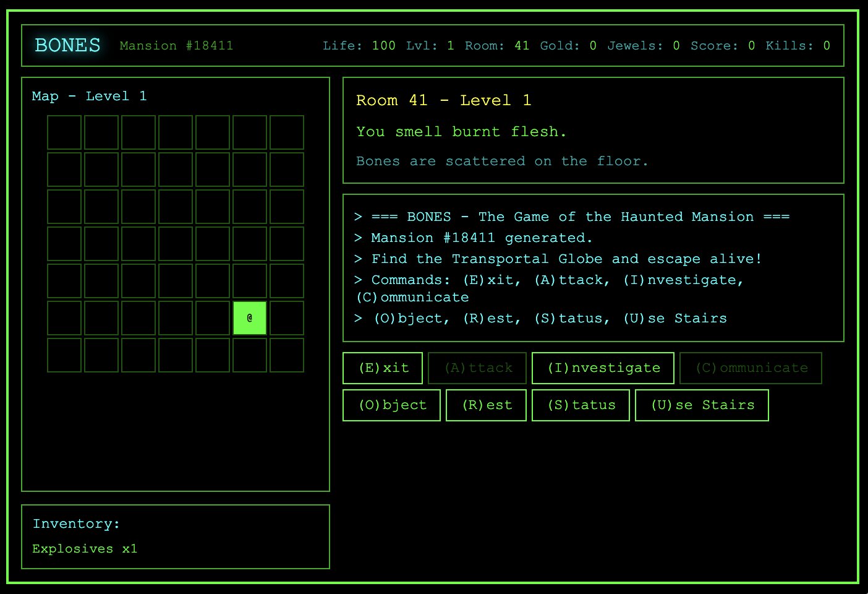Use the (U)se Stairs command
The image size is (868, 594).
click(702, 405)
